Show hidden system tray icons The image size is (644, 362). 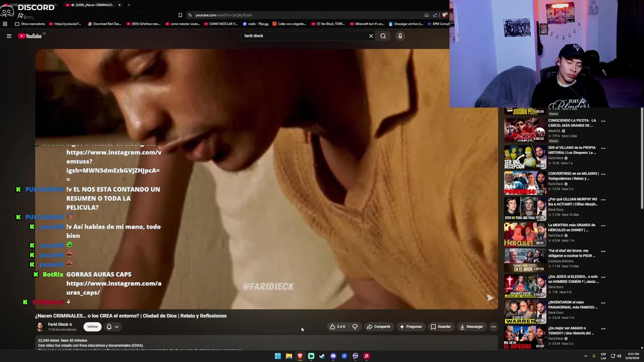coord(586,356)
